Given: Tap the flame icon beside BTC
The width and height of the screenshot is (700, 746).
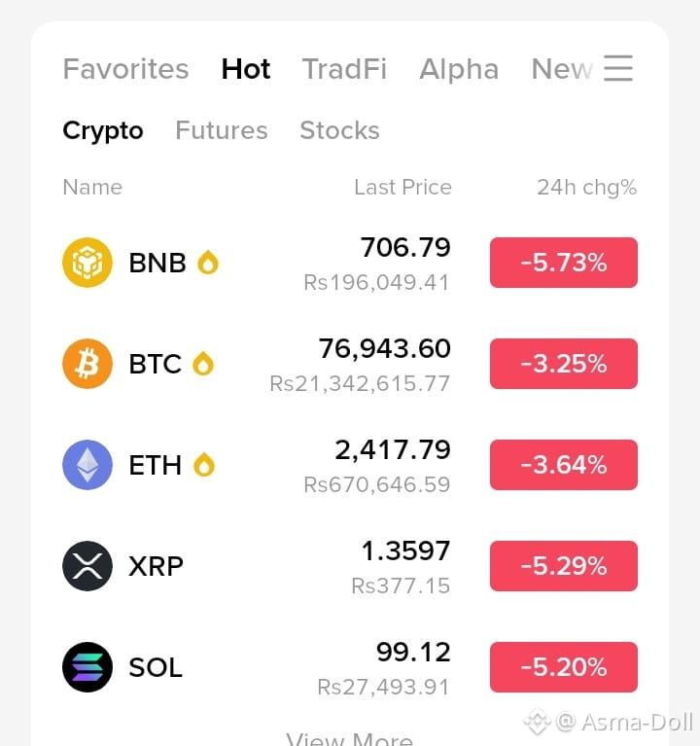Looking at the screenshot, I should [x=203, y=364].
